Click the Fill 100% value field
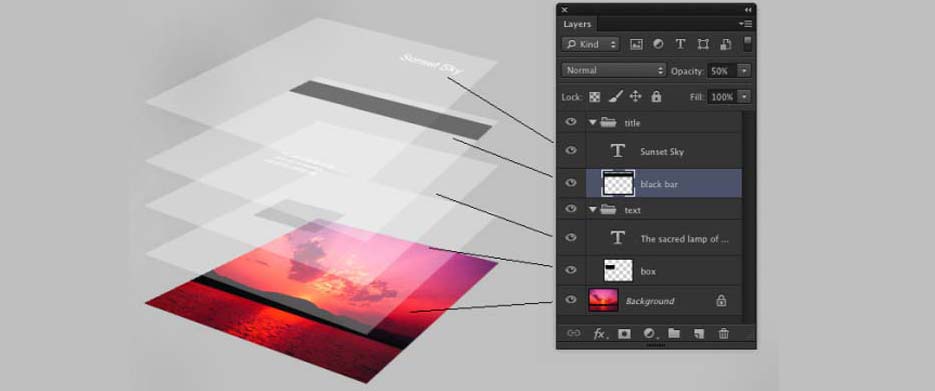This screenshot has height=391, width=935. [722, 97]
